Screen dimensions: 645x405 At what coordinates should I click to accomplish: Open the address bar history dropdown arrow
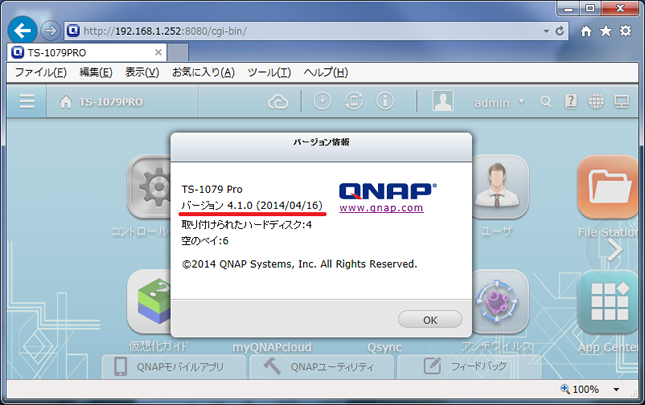(x=546, y=31)
